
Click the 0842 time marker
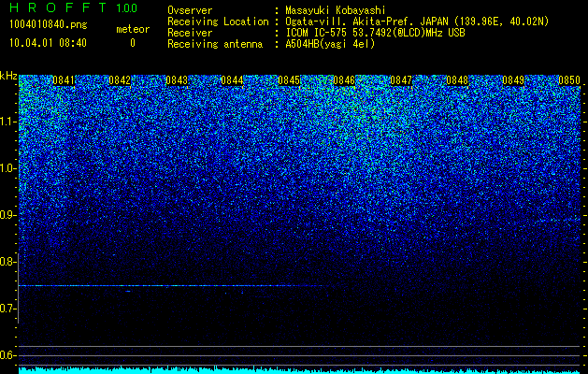(120, 80)
